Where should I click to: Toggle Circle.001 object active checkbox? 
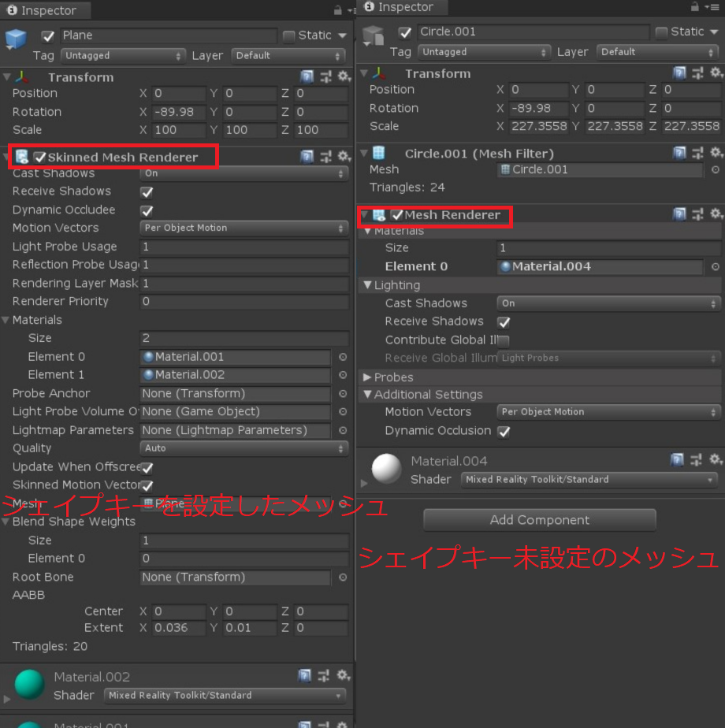pyautogui.click(x=404, y=32)
